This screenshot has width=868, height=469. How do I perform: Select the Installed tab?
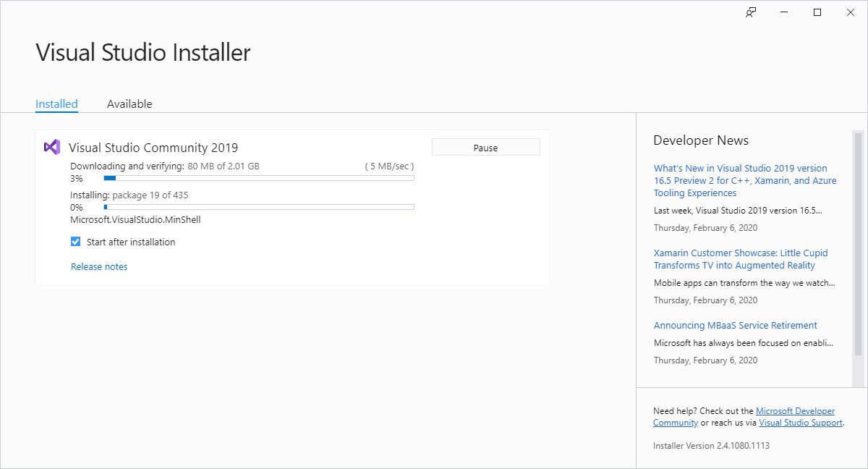click(56, 104)
